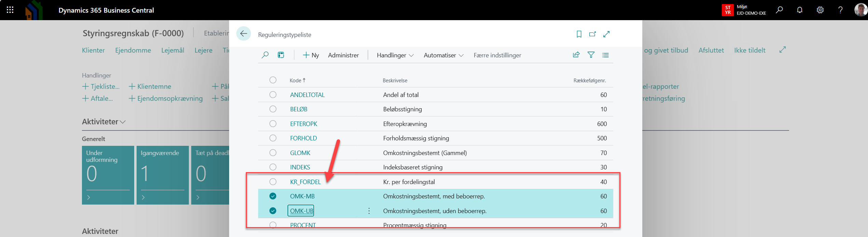This screenshot has width=868, height=237.
Task: Select the BELØB row circle
Action: click(273, 109)
